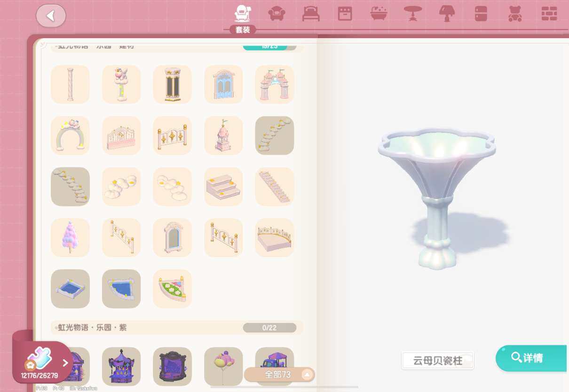Viewport: 569px width, 392px height.
Task: Pick the purple carousel item thumbnail
Action: (x=121, y=366)
